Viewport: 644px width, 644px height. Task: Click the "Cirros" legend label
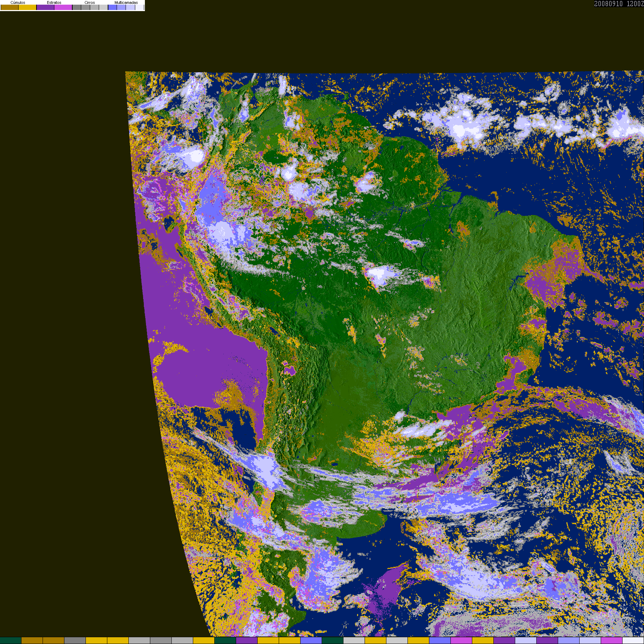click(90, 3)
